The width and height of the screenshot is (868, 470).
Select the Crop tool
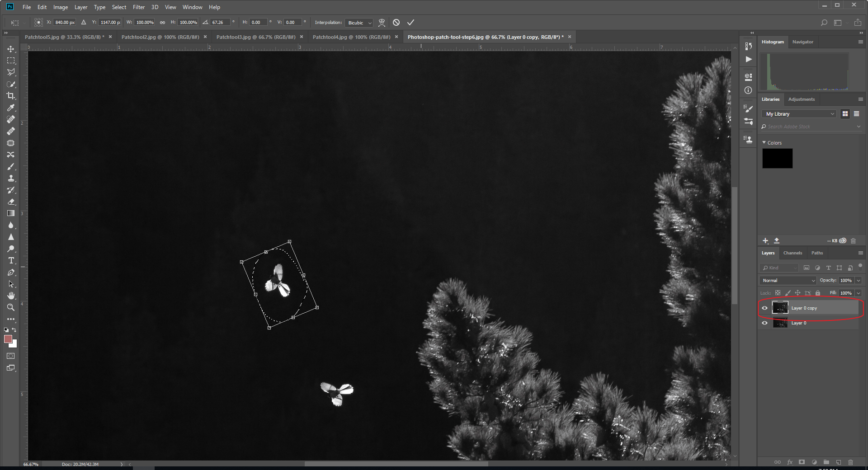coord(11,96)
